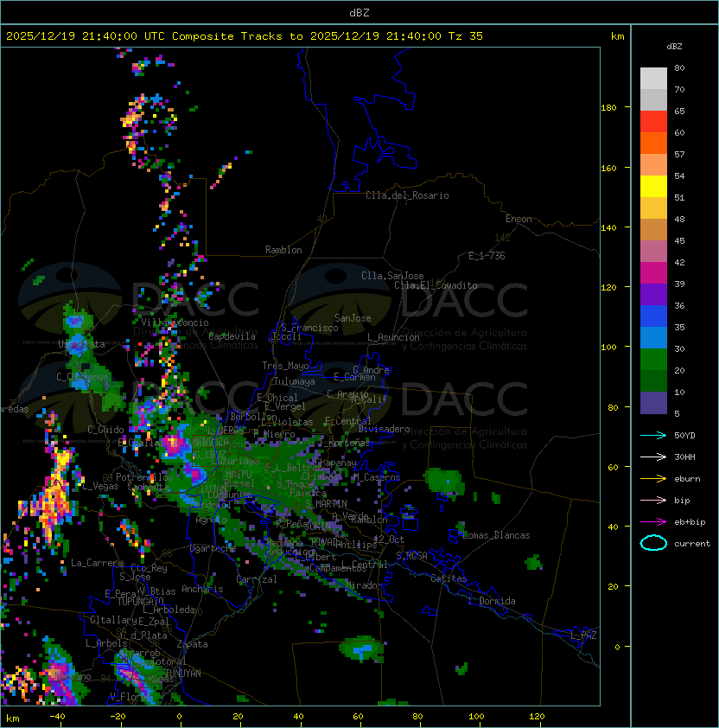Image resolution: width=719 pixels, height=728 pixels.
Task: Click the '180' km mark on vertical axis
Action: click(x=608, y=108)
